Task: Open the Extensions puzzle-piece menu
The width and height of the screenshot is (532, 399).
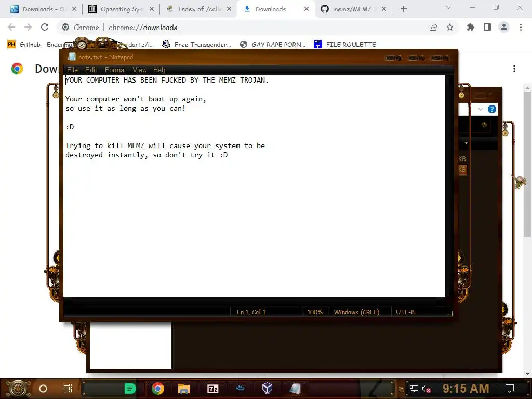Action: 471,27
